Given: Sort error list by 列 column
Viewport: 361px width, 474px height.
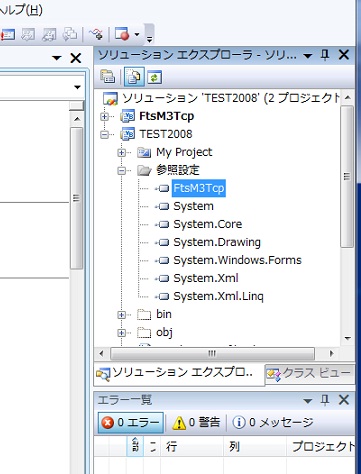Looking at the screenshot, I should tap(255, 446).
